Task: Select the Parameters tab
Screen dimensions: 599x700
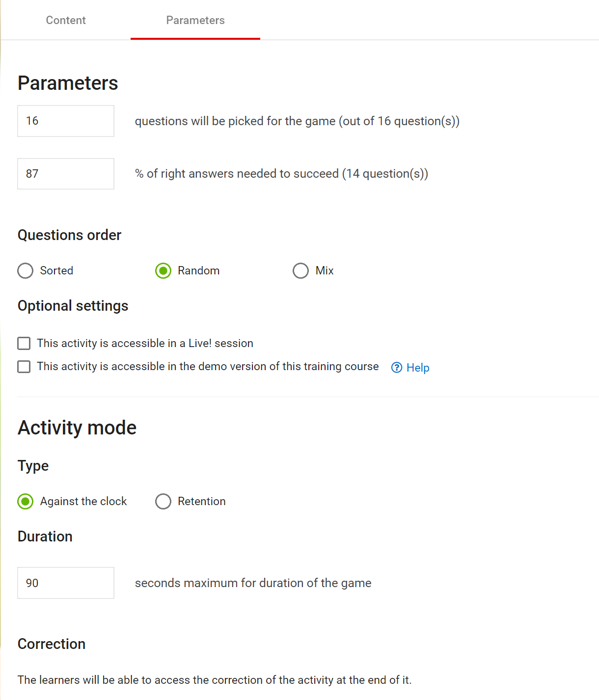Action: pos(195,20)
